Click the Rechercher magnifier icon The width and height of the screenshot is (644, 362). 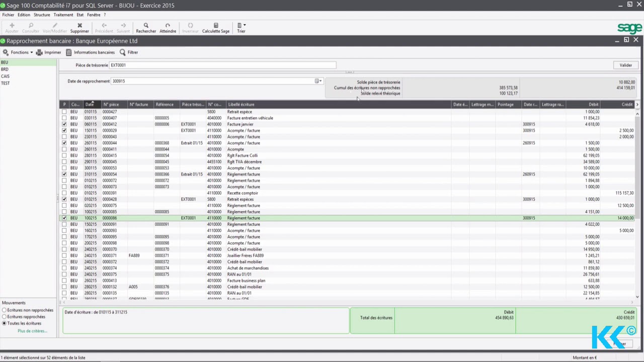click(x=146, y=25)
